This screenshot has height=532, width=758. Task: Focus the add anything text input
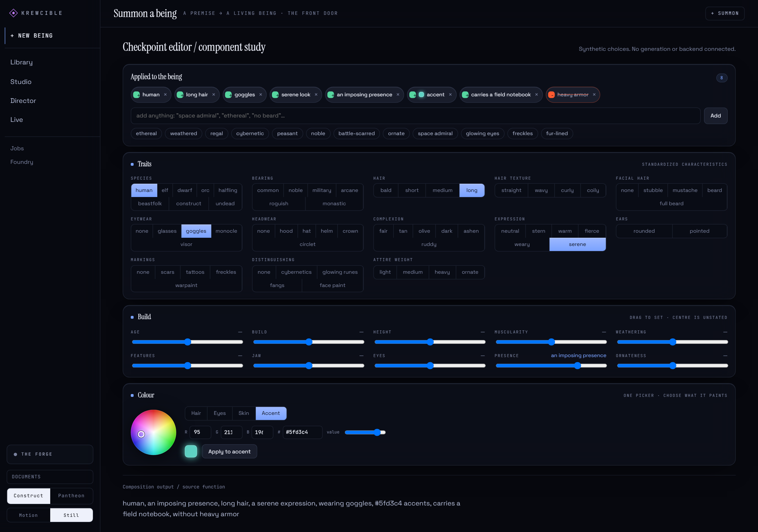click(415, 116)
